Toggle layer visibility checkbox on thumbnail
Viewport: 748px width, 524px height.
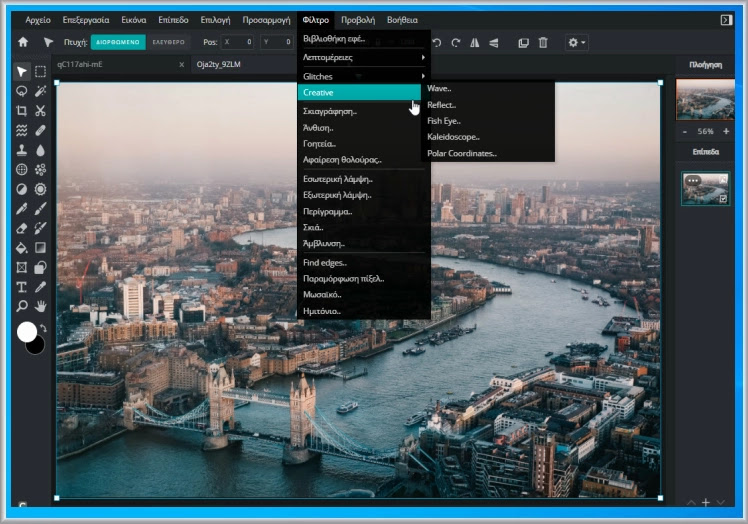point(723,199)
